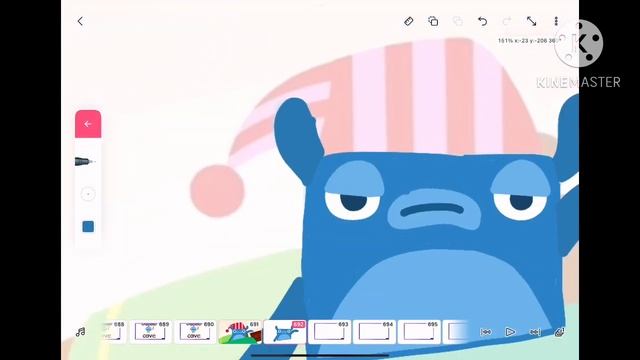The width and height of the screenshot is (640, 360).
Task: Play the animation
Action: coord(510,332)
